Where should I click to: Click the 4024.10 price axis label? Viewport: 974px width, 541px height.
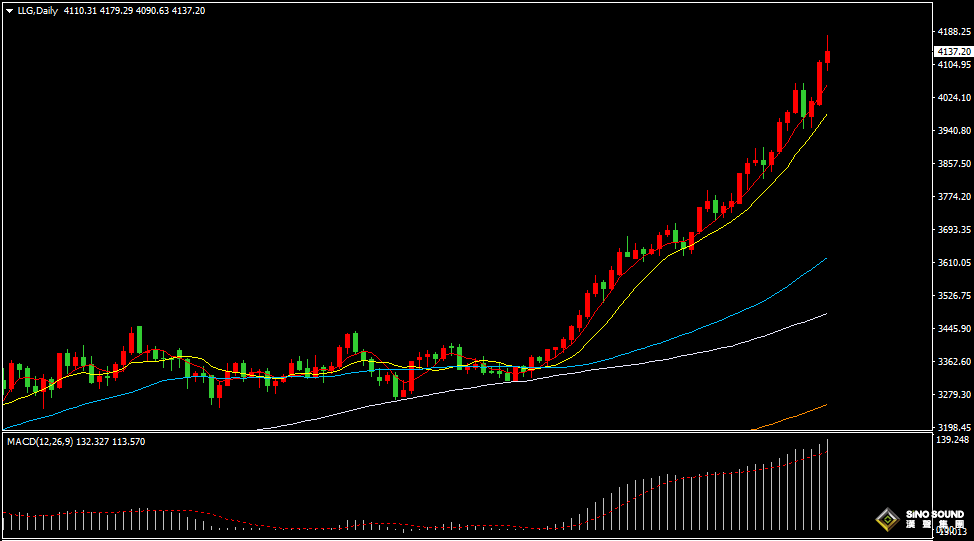click(952, 98)
